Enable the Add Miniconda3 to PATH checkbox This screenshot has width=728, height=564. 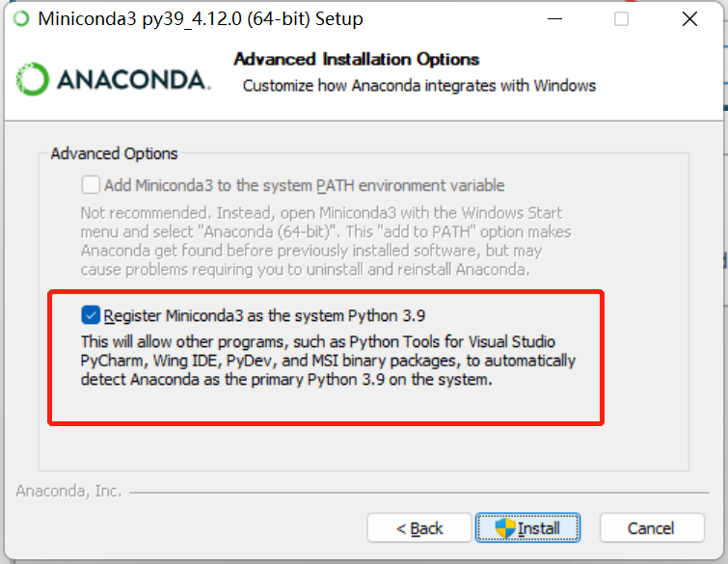(91, 185)
